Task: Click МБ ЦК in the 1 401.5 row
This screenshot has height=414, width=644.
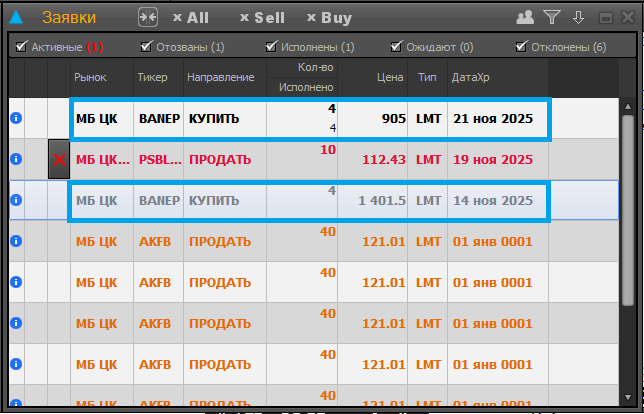Action: coord(97,200)
